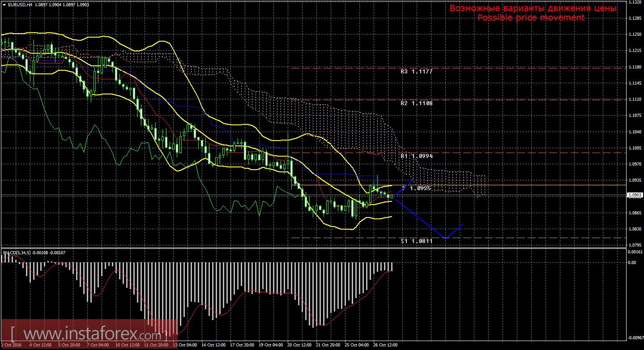This screenshot has height=350, width=644.
Task: Click the 0.00161 MACD scale value
Action: click(x=635, y=252)
